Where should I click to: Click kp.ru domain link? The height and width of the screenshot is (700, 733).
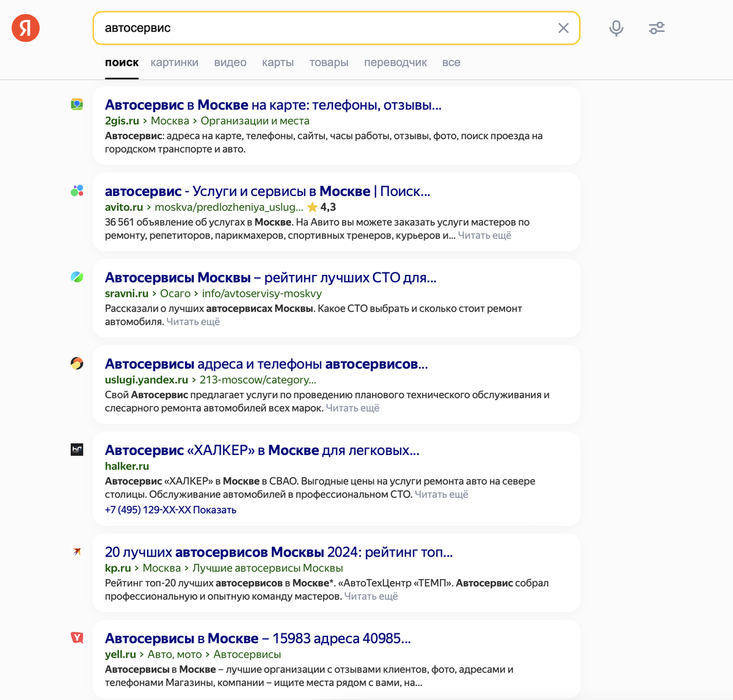point(118,567)
